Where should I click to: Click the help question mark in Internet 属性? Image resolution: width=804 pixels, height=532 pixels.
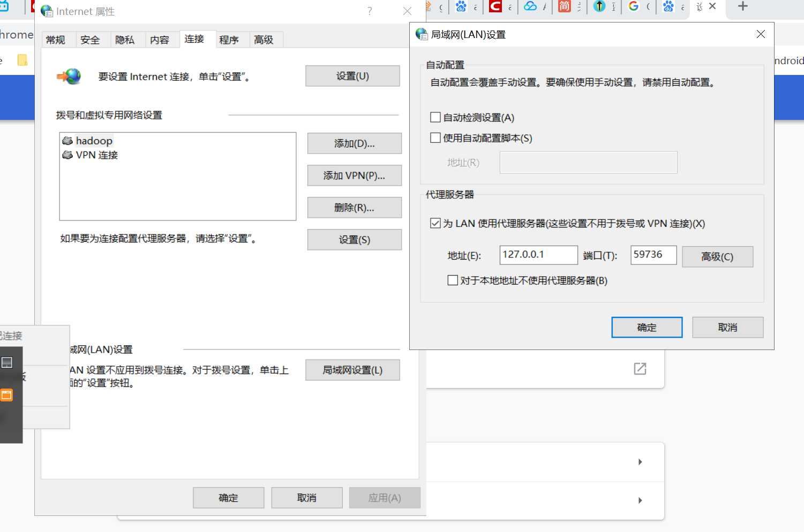(370, 11)
